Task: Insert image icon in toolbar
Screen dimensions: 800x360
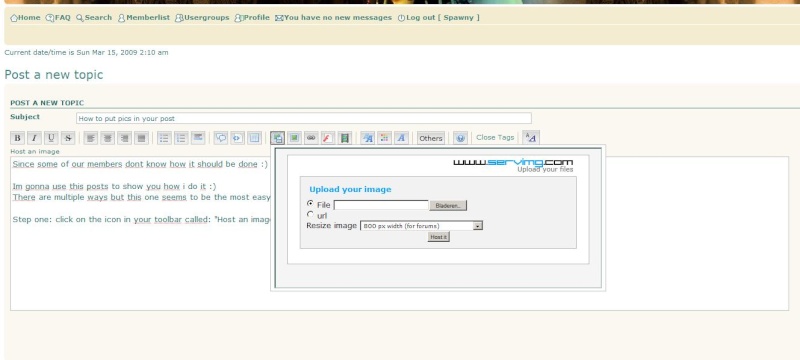Action: click(294, 138)
